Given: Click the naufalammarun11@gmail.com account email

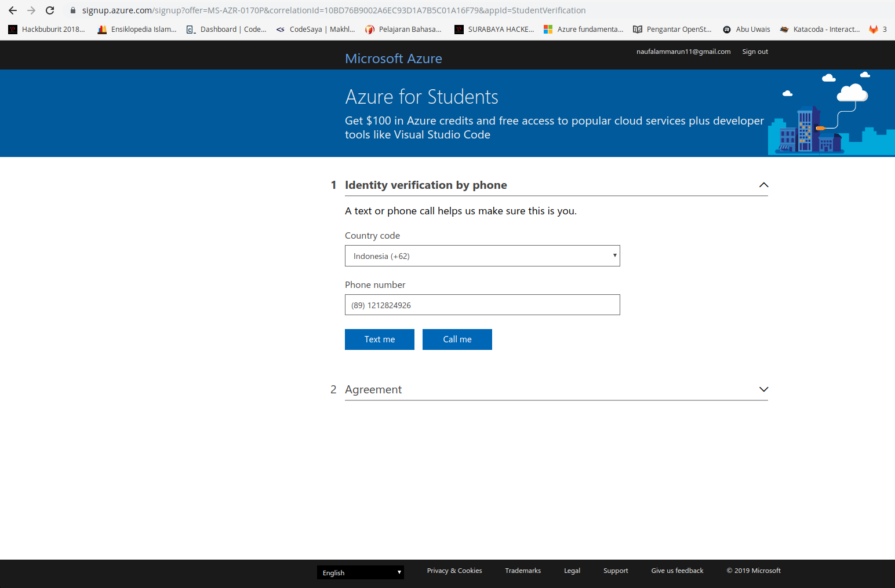Looking at the screenshot, I should (683, 52).
